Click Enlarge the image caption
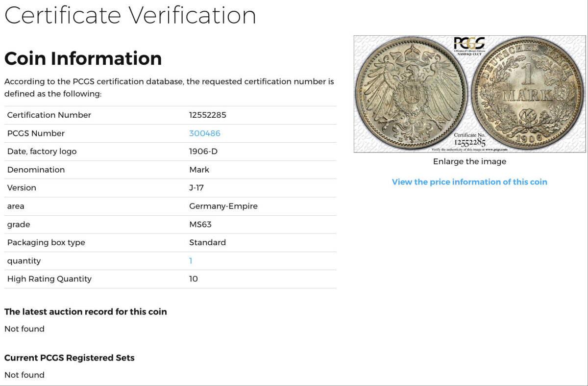This screenshot has width=588, height=386. (x=469, y=161)
